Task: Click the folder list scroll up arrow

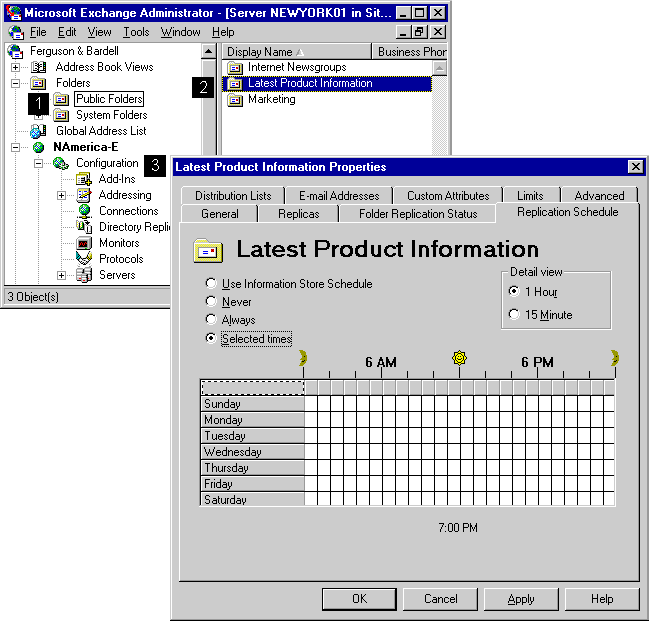Action: [x=440, y=68]
